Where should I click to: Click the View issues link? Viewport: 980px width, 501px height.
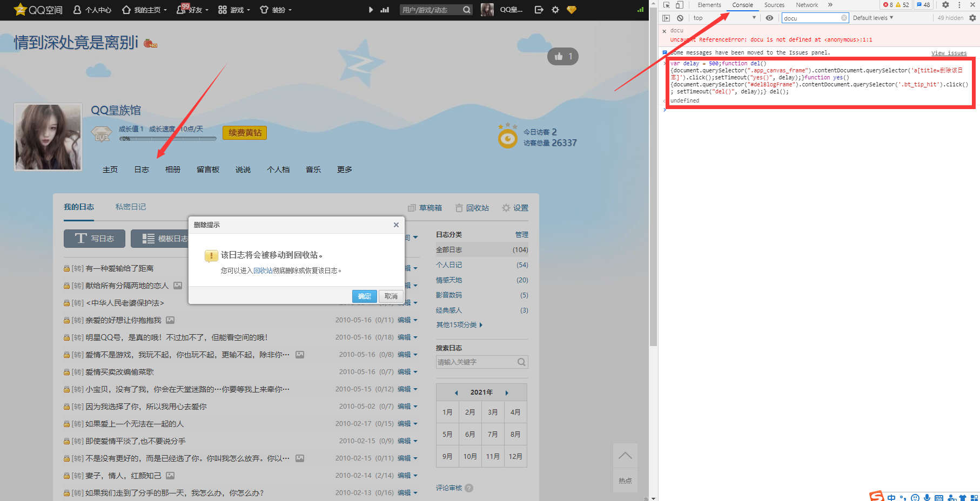(949, 53)
